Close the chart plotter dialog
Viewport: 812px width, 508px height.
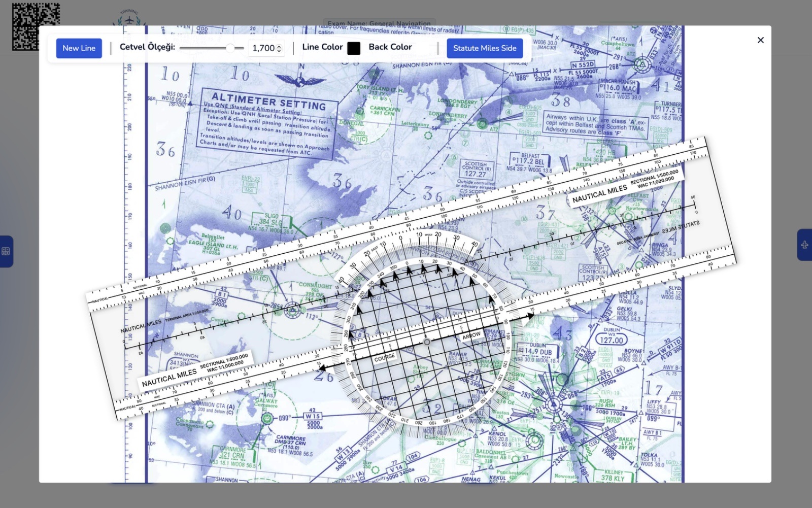point(760,40)
